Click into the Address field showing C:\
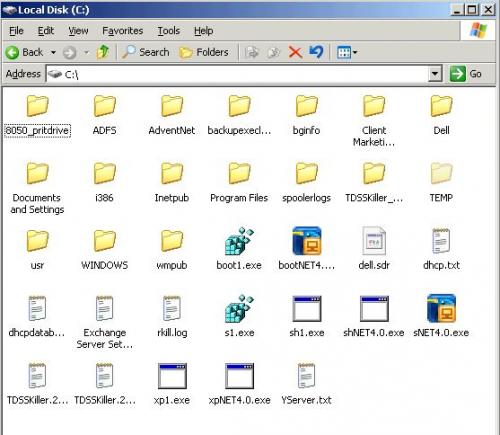Screen dimensions: 500x435 [x=238, y=74]
